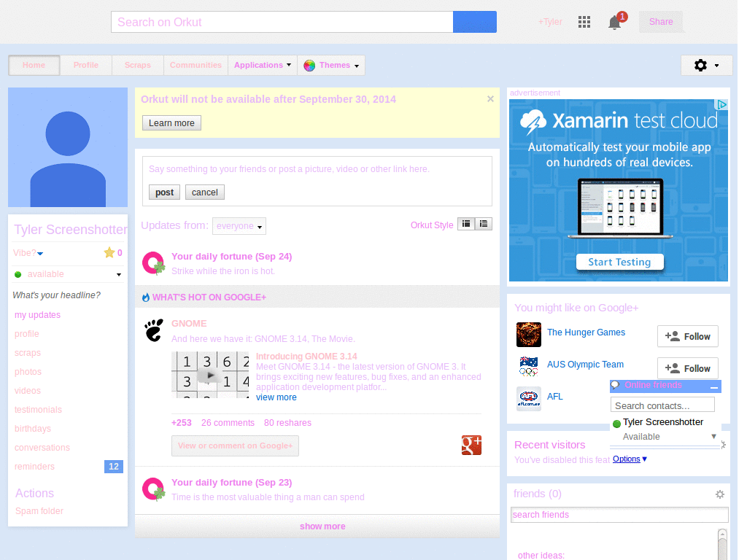Open the Spam folder link
Image resolution: width=747 pixels, height=560 pixels.
coord(39,511)
